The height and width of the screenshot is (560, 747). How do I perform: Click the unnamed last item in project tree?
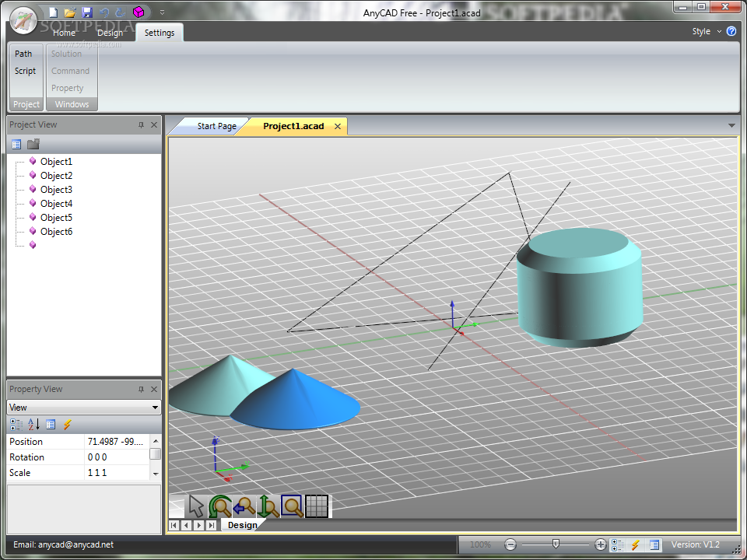[x=33, y=245]
